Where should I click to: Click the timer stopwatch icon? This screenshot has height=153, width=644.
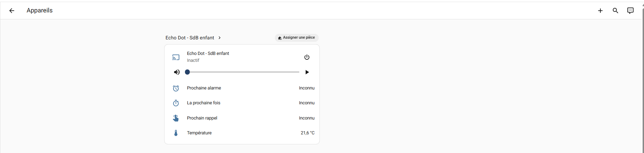pos(176,103)
